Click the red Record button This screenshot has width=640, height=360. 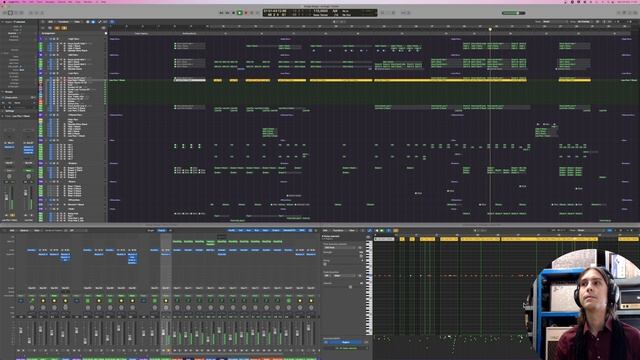coord(246,13)
